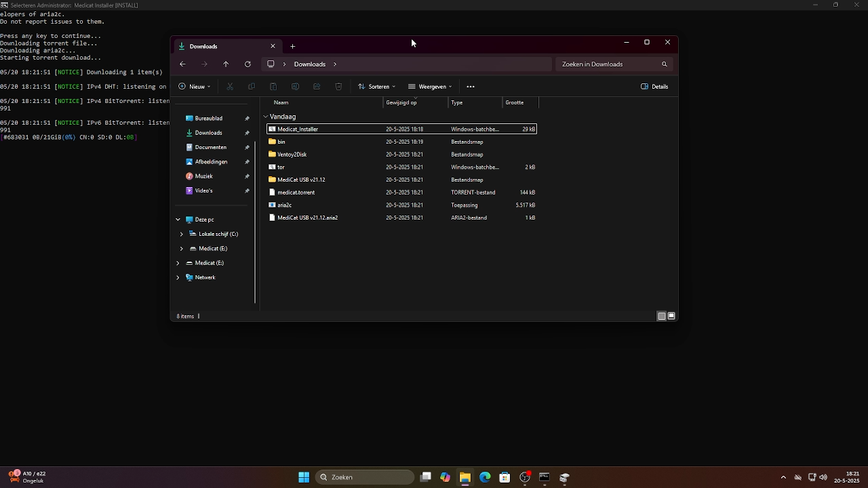Image resolution: width=868 pixels, height=488 pixels.
Task: Select the Medicat_Installer file
Action: point(401,129)
